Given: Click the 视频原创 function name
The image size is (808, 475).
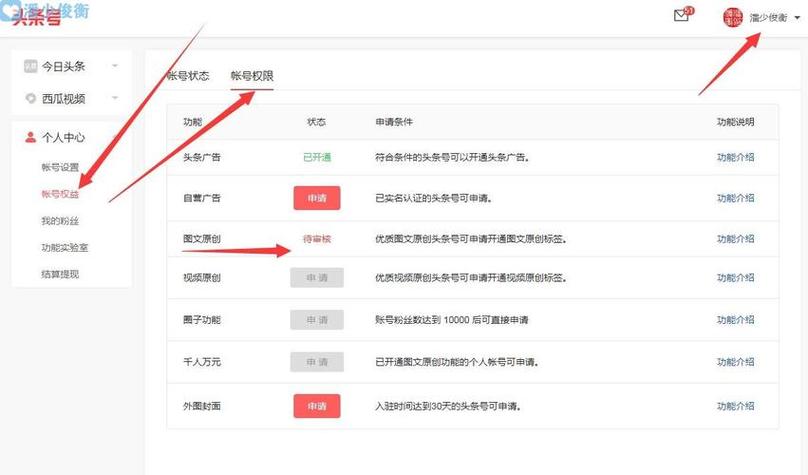Looking at the screenshot, I should (x=202, y=278).
